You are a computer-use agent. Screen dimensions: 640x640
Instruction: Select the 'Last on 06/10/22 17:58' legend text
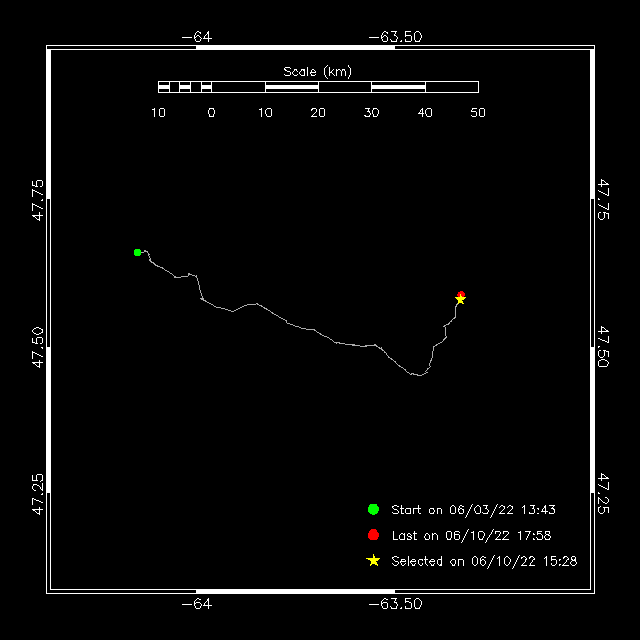pos(471,536)
